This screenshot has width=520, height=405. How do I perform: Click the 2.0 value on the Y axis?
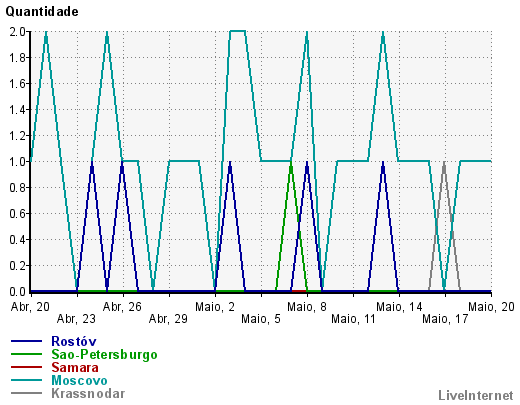click(17, 32)
